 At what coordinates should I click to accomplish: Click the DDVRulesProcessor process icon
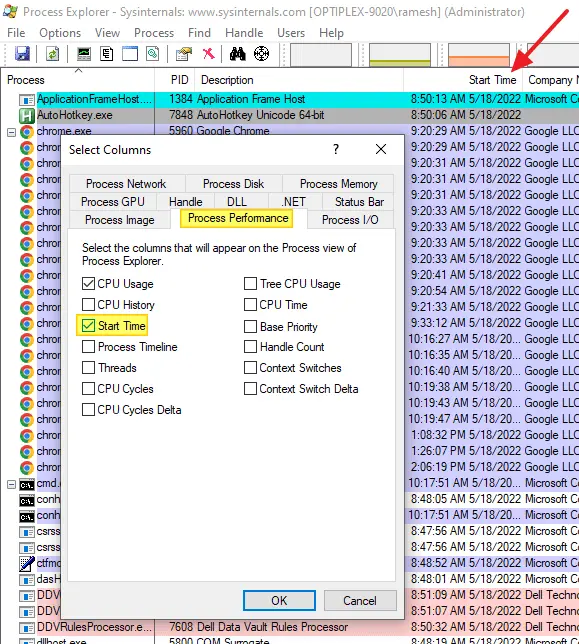[27, 628]
